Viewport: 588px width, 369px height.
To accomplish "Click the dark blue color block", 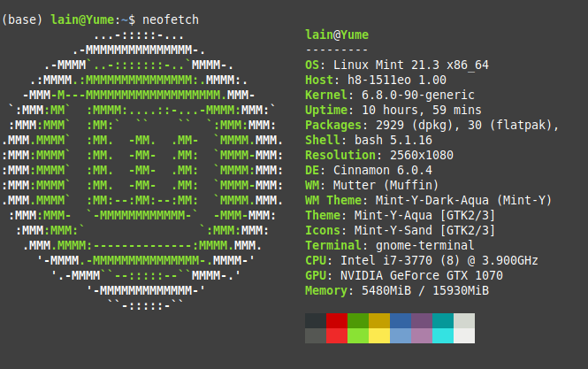I will pos(401,321).
